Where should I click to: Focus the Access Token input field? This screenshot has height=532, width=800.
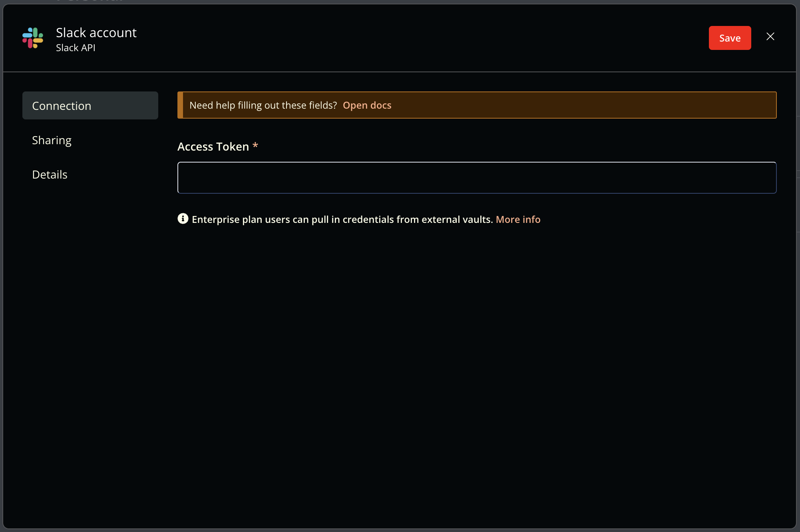477,178
